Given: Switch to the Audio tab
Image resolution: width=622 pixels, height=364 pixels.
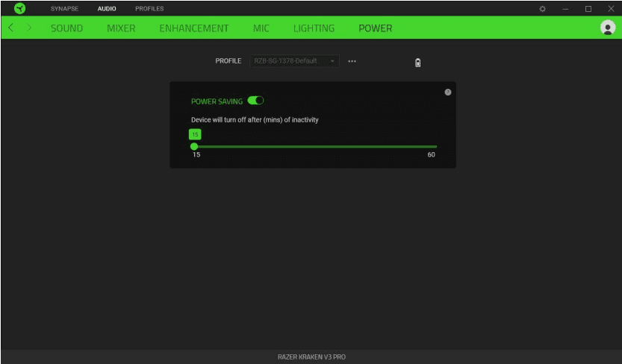Looking at the screenshot, I should pos(107,9).
